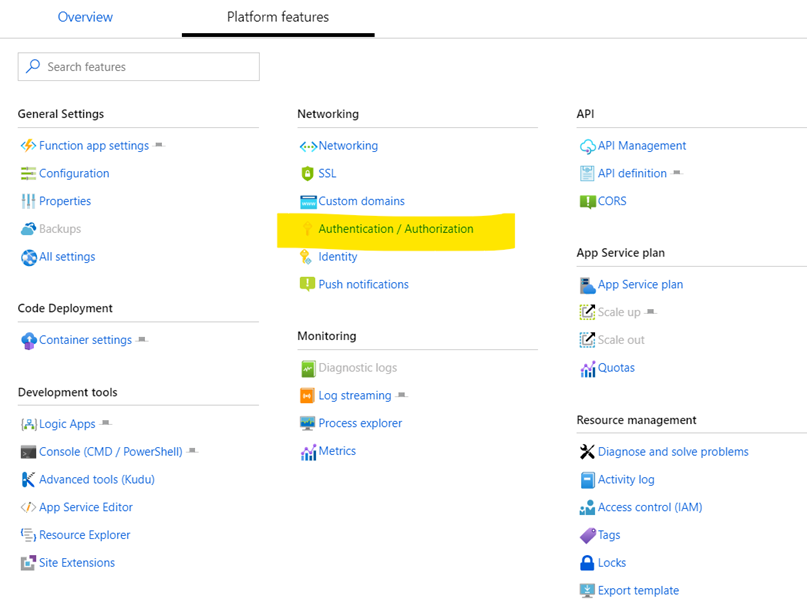Click the SSL shield icon
The height and width of the screenshot is (606, 807).
click(307, 174)
